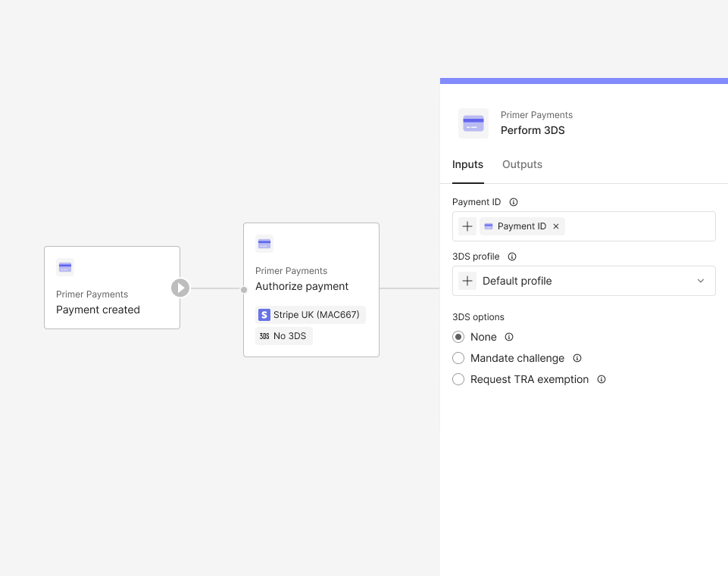
Task: Open the Payment ID info tooltip icon
Action: [x=514, y=202]
